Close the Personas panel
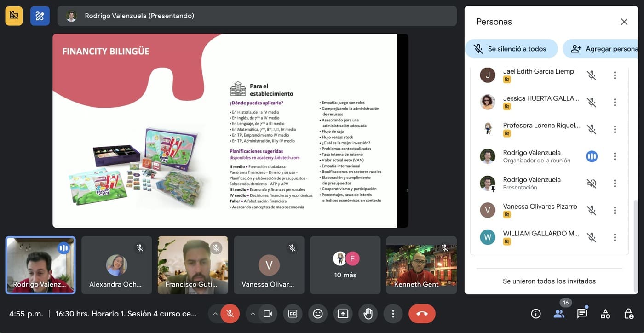 click(x=624, y=22)
